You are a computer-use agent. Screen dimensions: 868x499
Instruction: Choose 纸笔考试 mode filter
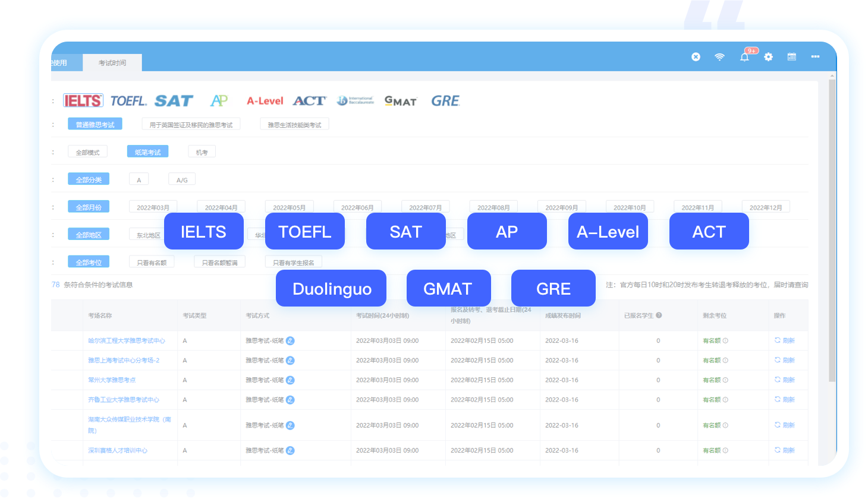point(147,152)
